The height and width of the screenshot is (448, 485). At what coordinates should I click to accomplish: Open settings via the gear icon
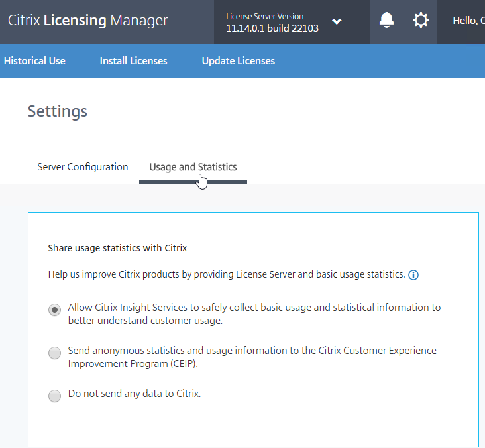point(421,21)
